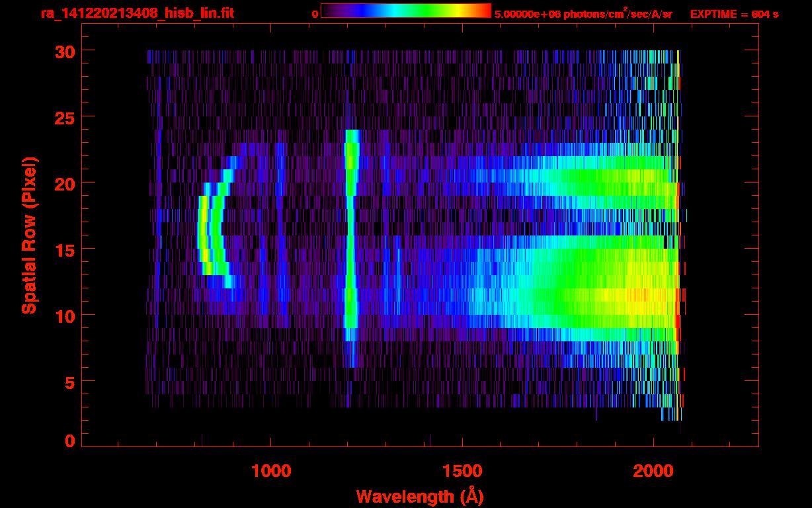The height and width of the screenshot is (508, 812).
Task: Click the Spatial Row (Pixel) axis title
Action: point(28,235)
